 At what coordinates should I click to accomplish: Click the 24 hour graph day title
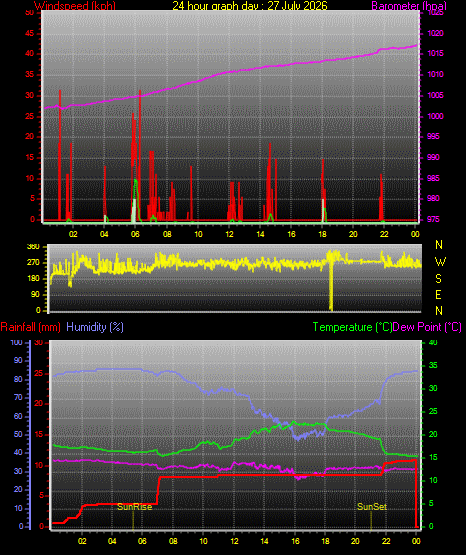[250, 6]
